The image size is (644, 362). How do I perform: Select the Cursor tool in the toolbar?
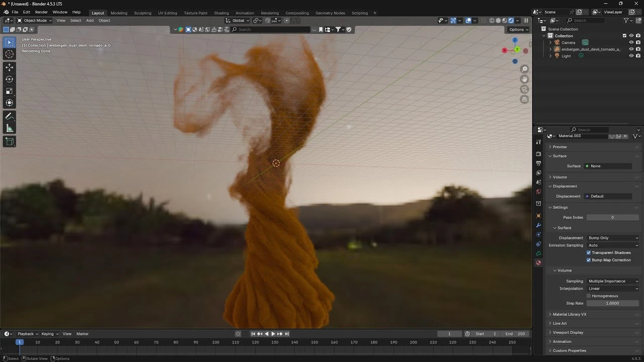[10, 54]
